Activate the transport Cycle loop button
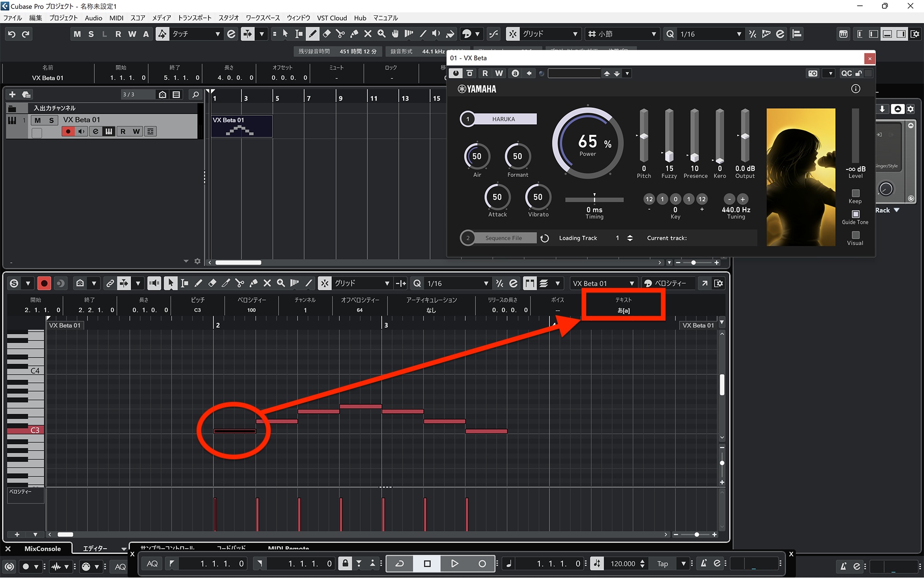This screenshot has height=578, width=924. [399, 564]
